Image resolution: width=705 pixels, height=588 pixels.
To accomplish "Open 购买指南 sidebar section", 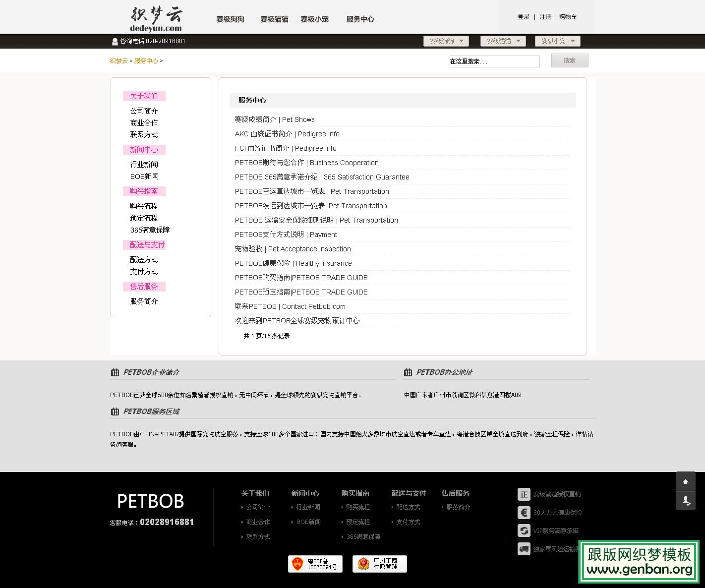I will (144, 191).
